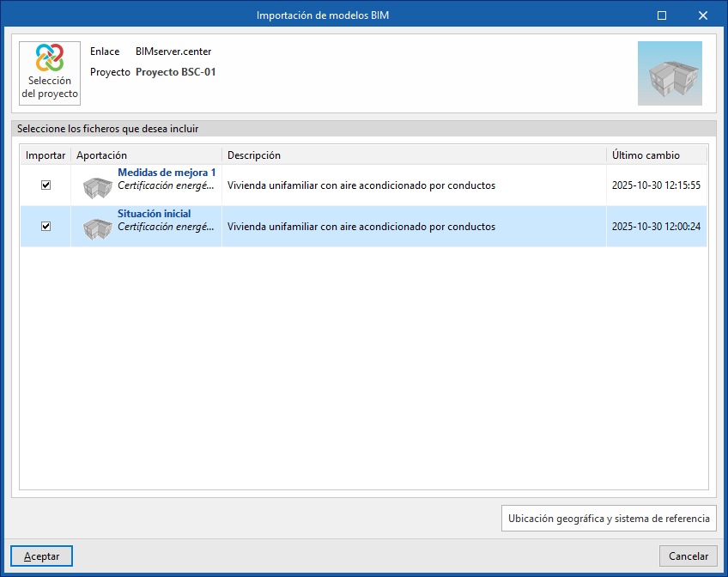This screenshot has width=728, height=577.
Task: Sort by Descripción column header
Action: tap(414, 155)
